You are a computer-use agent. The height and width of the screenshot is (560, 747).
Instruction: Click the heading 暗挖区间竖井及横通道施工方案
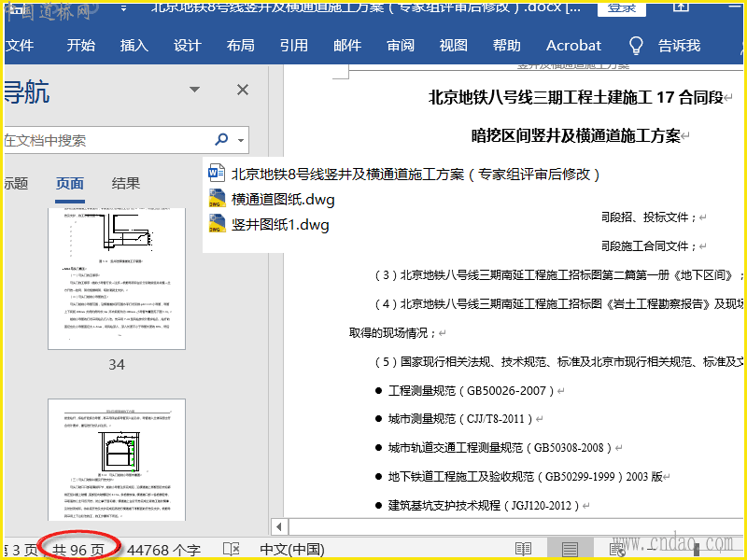[x=575, y=136]
